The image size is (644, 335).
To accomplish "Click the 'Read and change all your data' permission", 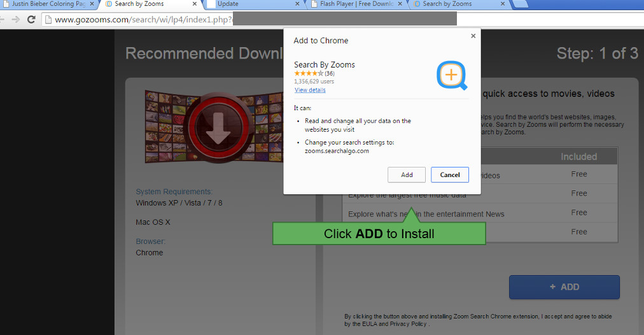I will [358, 125].
